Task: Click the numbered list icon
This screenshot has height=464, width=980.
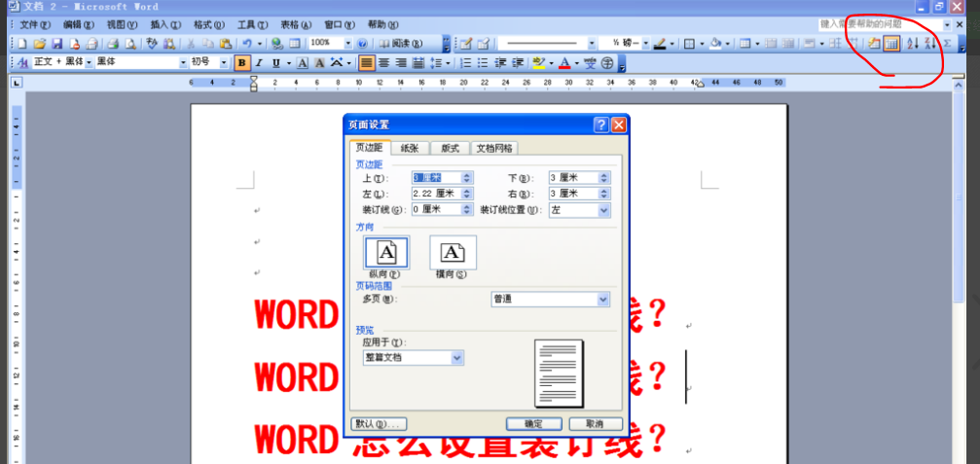Action: [465, 63]
